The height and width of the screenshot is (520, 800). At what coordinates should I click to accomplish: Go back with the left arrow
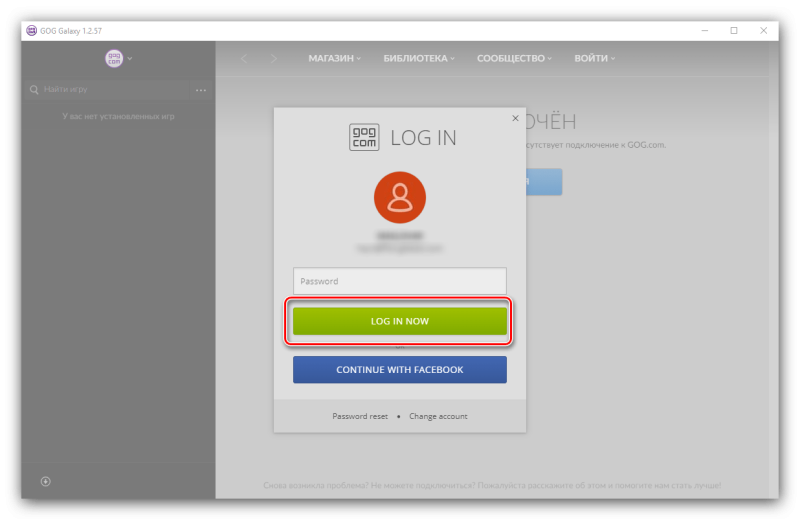(x=244, y=59)
